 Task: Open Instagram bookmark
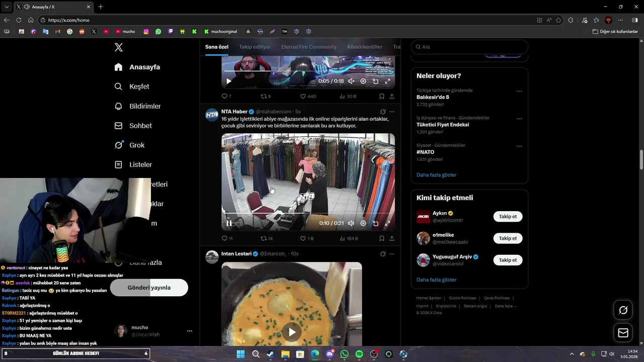(146, 31)
